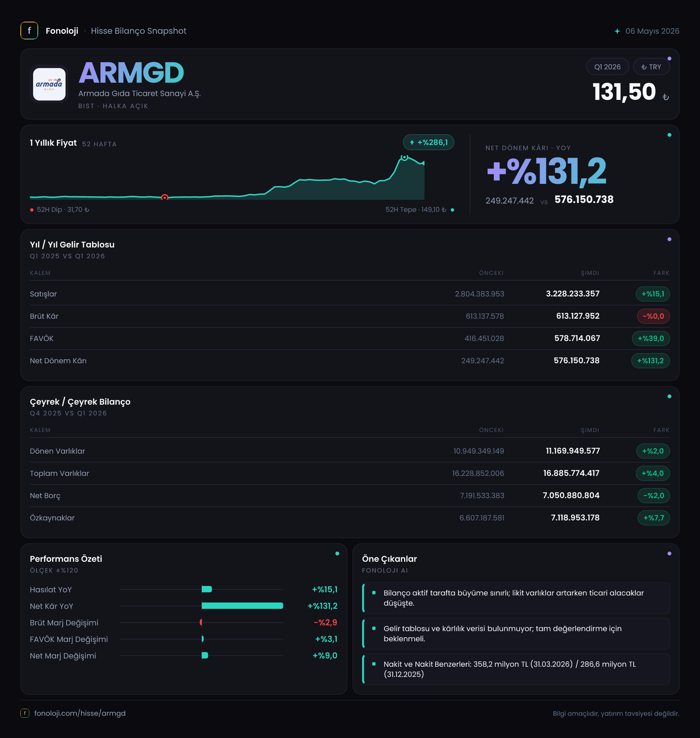The image size is (700, 738).
Task: Click the highlight about Bilanço aktif tarafta
Action: (516, 598)
